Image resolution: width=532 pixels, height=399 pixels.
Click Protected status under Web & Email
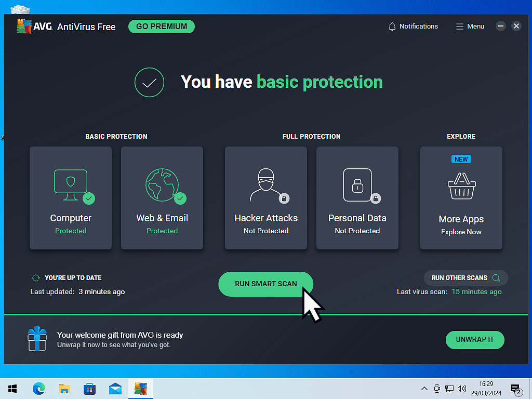(x=162, y=231)
